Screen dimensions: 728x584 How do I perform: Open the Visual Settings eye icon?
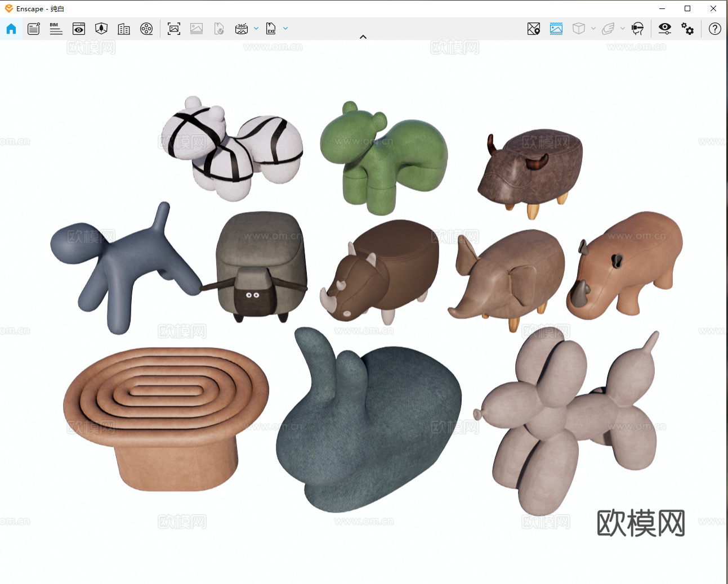[665, 29]
